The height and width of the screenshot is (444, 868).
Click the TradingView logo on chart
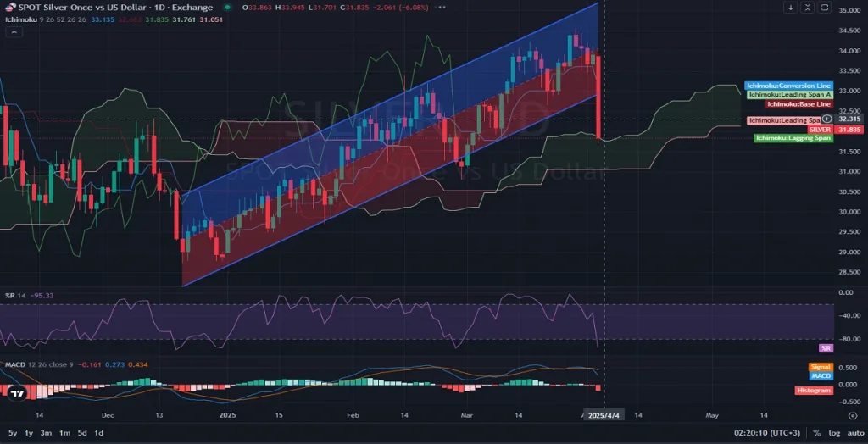(17, 392)
